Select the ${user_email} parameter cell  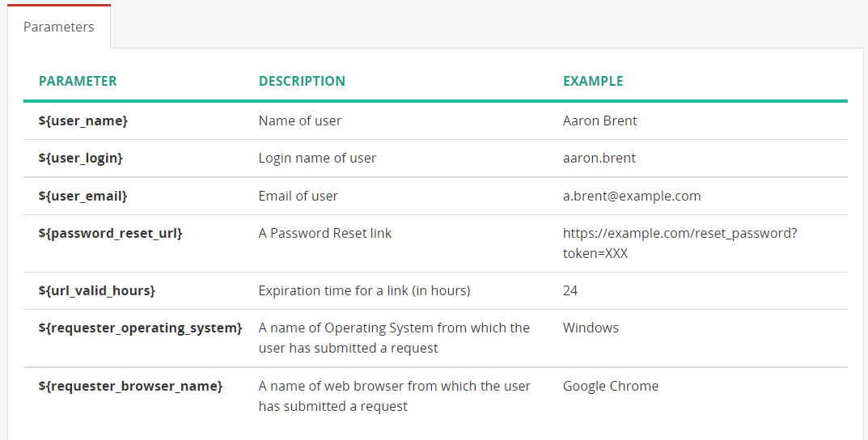pyautogui.click(x=83, y=196)
